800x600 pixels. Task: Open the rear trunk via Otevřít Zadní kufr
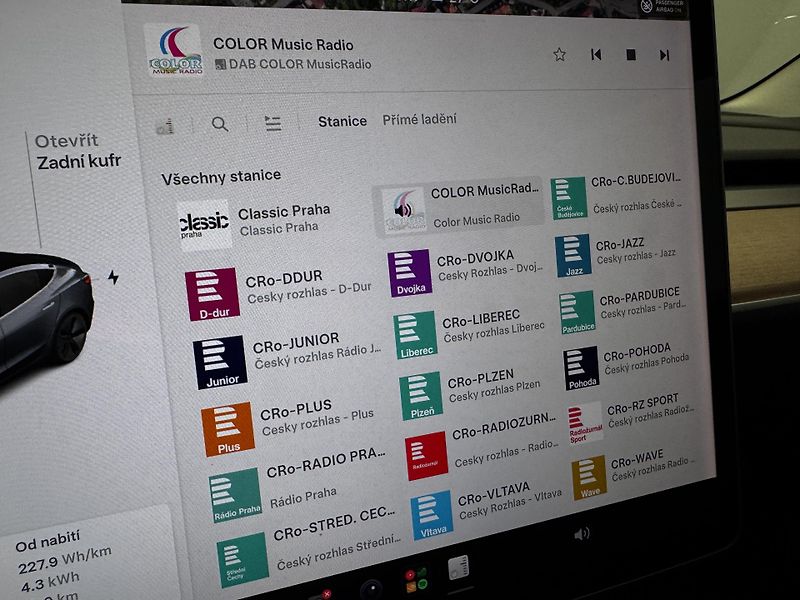(x=78, y=152)
